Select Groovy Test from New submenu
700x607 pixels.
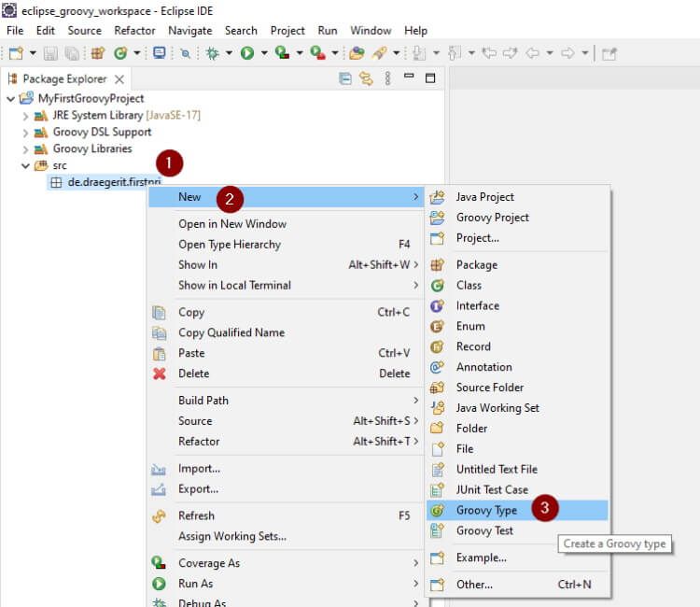(x=484, y=530)
